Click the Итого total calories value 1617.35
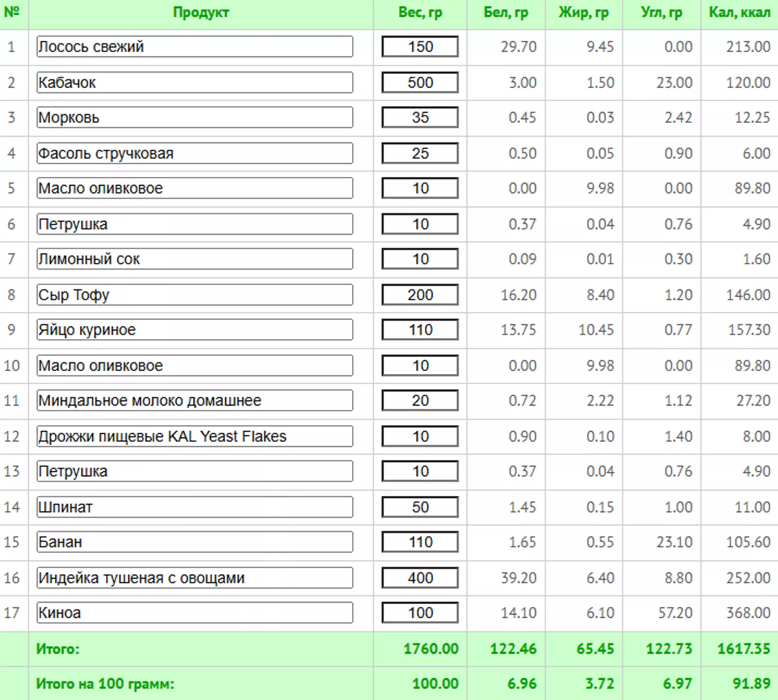The height and width of the screenshot is (700, 778). 743,649
